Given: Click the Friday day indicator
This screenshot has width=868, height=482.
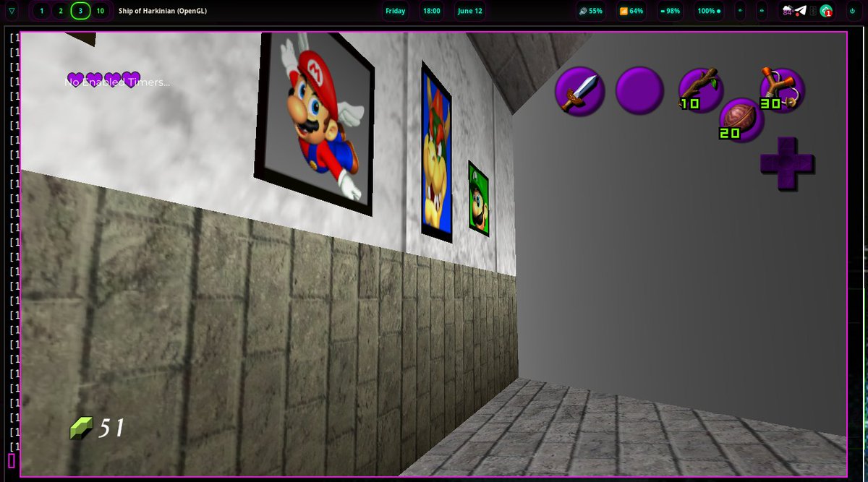Looking at the screenshot, I should [x=396, y=11].
